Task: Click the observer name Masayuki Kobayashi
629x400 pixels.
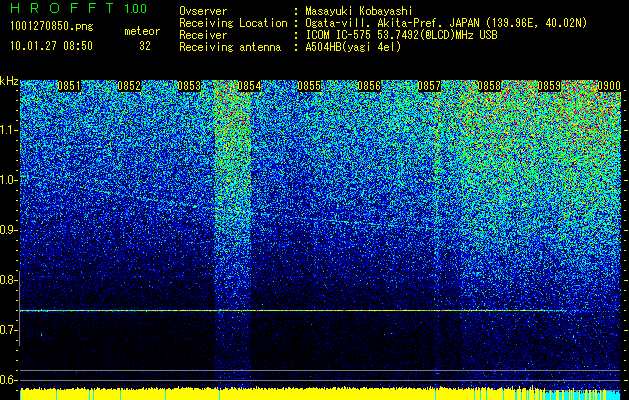Action: coord(359,11)
